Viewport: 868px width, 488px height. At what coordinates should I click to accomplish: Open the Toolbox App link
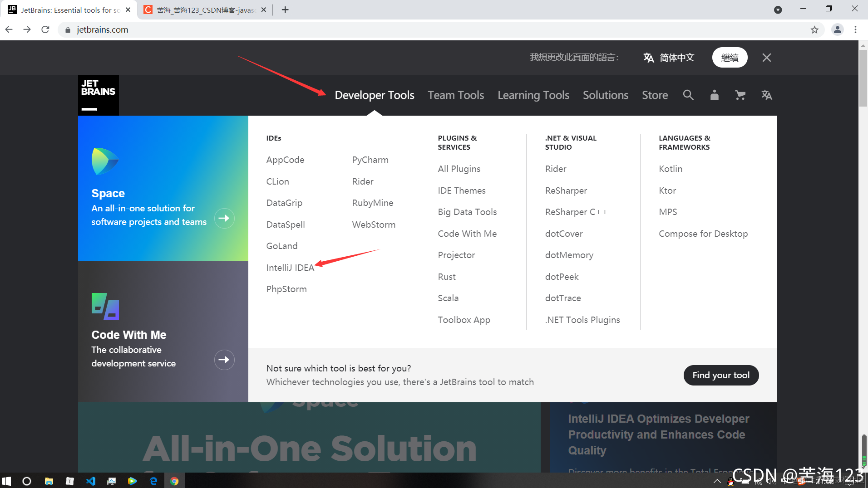coord(464,320)
